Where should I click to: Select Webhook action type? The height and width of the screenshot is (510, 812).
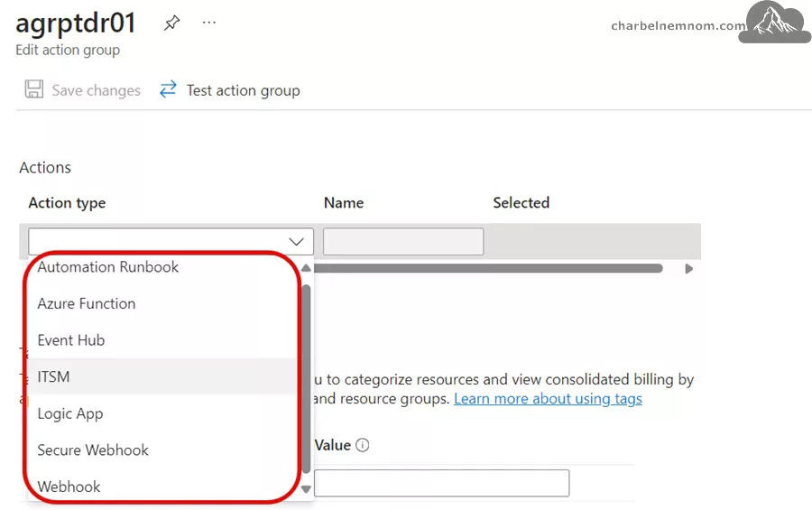(x=161, y=487)
